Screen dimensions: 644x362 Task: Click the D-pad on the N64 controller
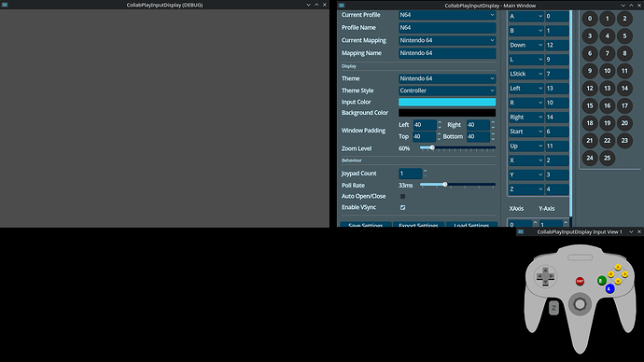545,276
